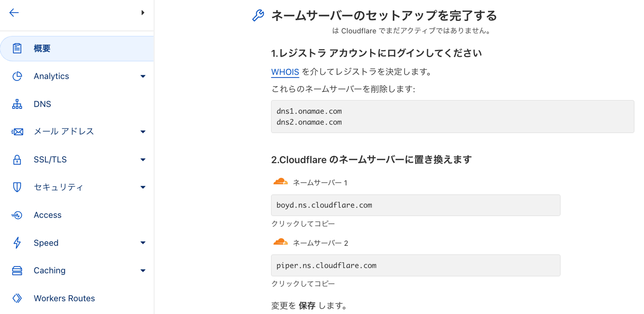Open the Workers Routes menu item
644x314 pixels.
(x=77, y=298)
